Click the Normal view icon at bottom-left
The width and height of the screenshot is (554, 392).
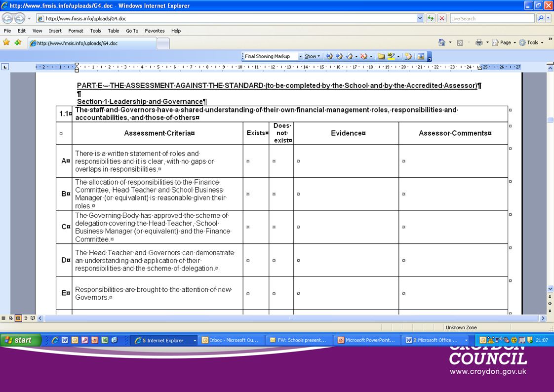tap(3, 318)
